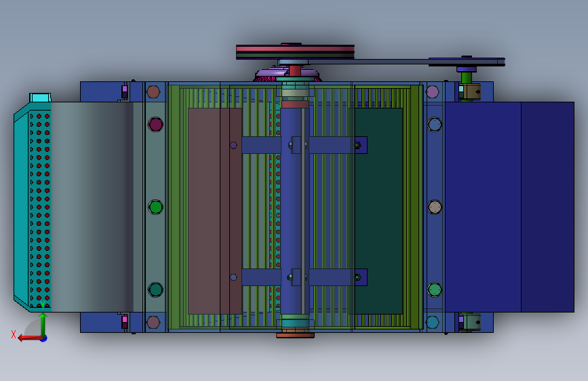Select the bright green bolt on left flange
The image size is (588, 381).
[x=155, y=207]
